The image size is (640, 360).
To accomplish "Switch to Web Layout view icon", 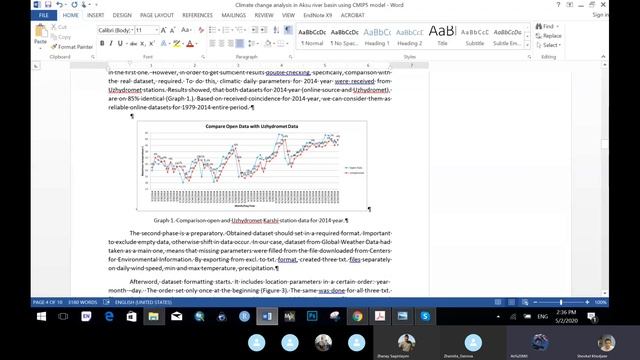I will (525, 302).
